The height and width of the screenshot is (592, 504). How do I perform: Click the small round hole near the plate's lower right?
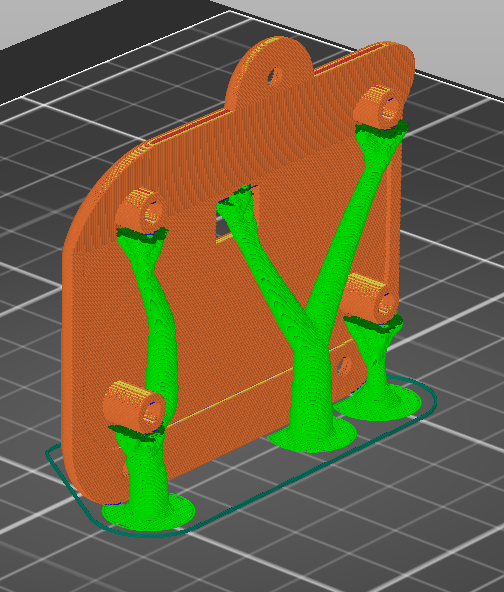344,365
